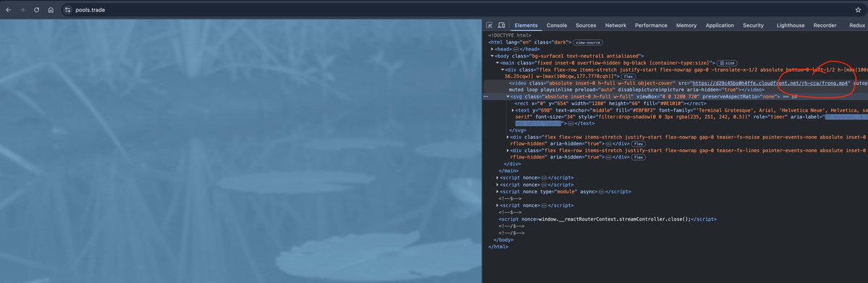Switch to the Elements tab

526,25
